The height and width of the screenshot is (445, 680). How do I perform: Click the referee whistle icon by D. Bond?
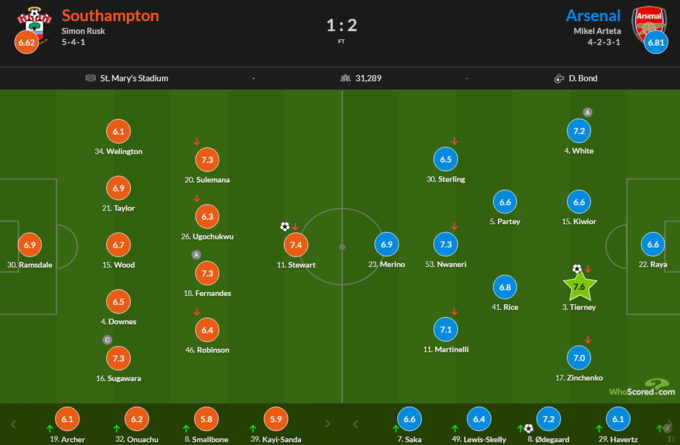[x=560, y=78]
